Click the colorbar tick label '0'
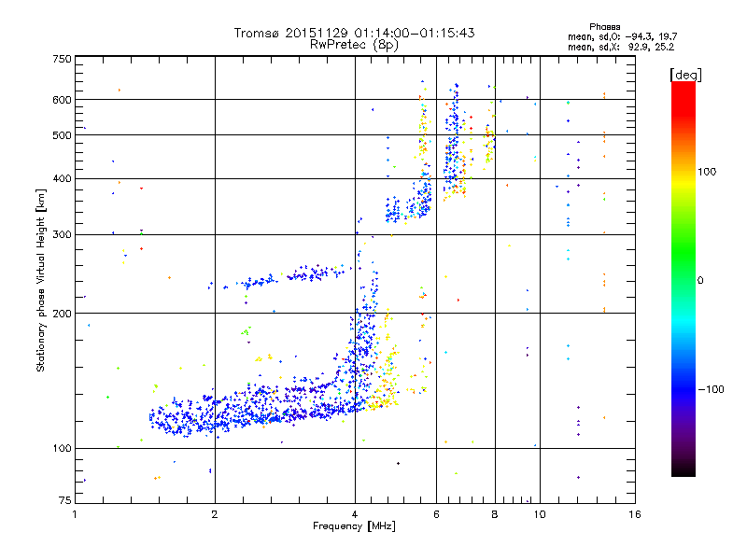The image size is (747, 560). [x=700, y=281]
